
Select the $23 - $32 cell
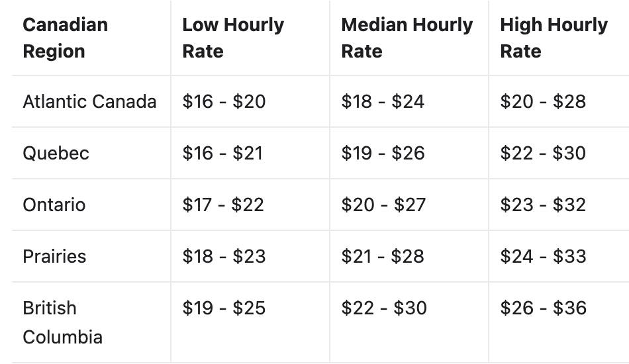(x=543, y=205)
